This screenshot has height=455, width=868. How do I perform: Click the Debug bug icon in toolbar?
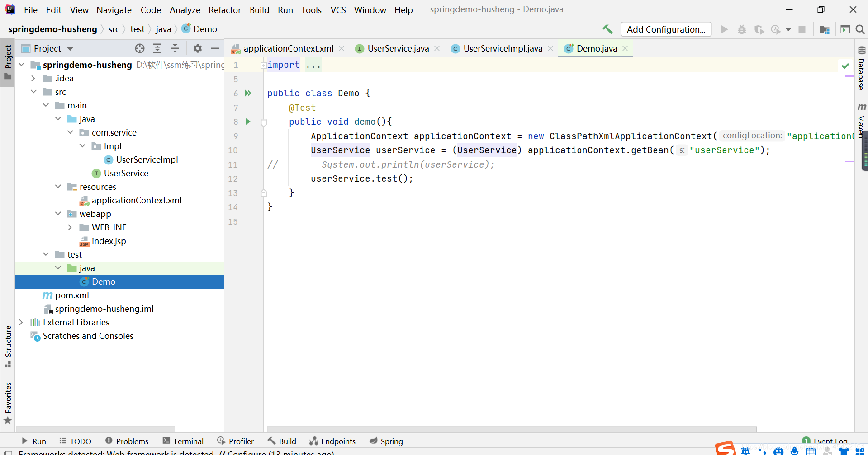(x=742, y=29)
